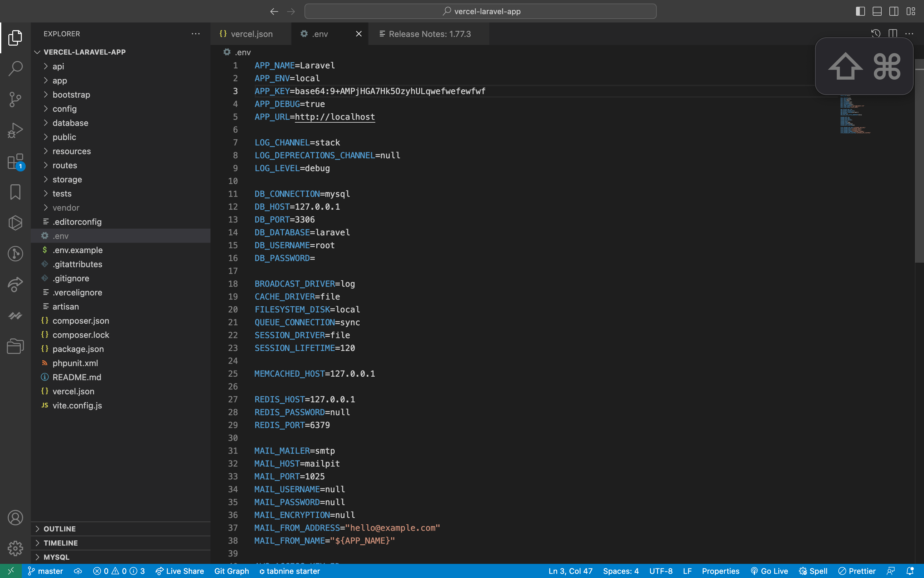Open the artisan file
The width and height of the screenshot is (924, 578).
[121, 307]
